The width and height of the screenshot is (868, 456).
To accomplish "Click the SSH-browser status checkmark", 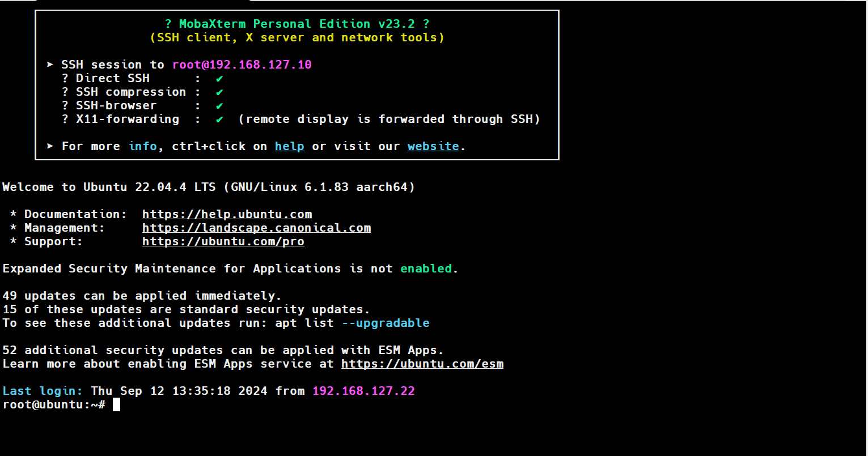I will (219, 106).
